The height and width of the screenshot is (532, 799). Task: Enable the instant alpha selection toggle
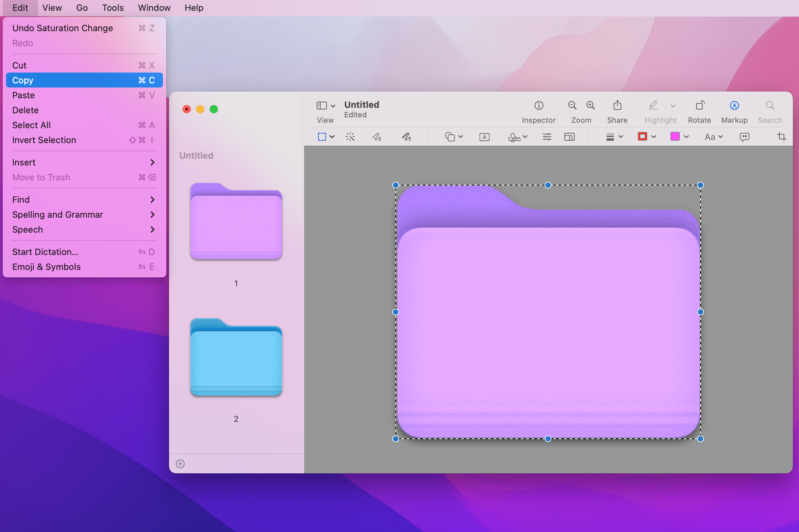pos(350,137)
